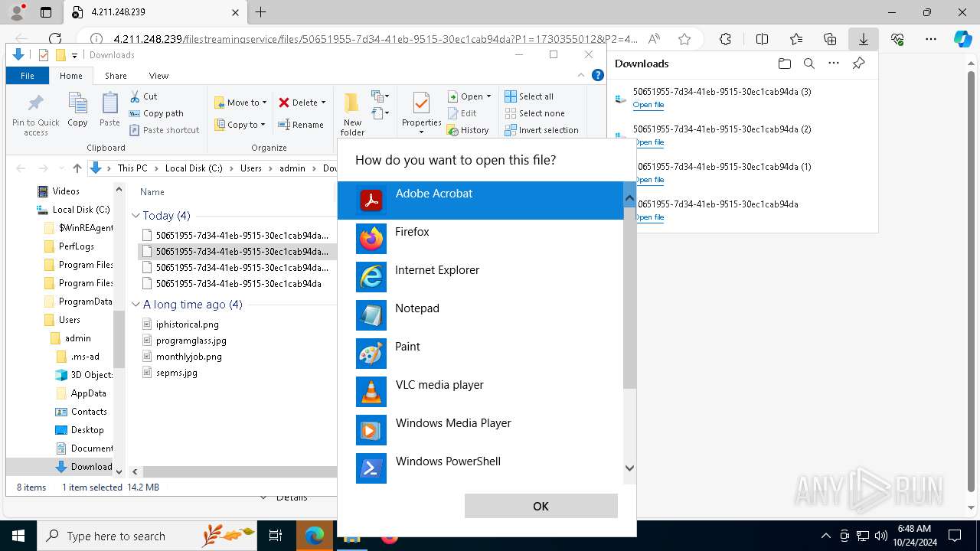This screenshot has width=980, height=551.
Task: Refresh the Edge browser page
Action: 55,39
